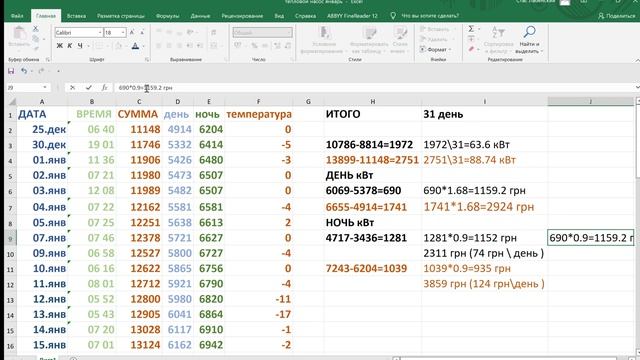Click the НОЧЬ кВт cell

[373, 222]
